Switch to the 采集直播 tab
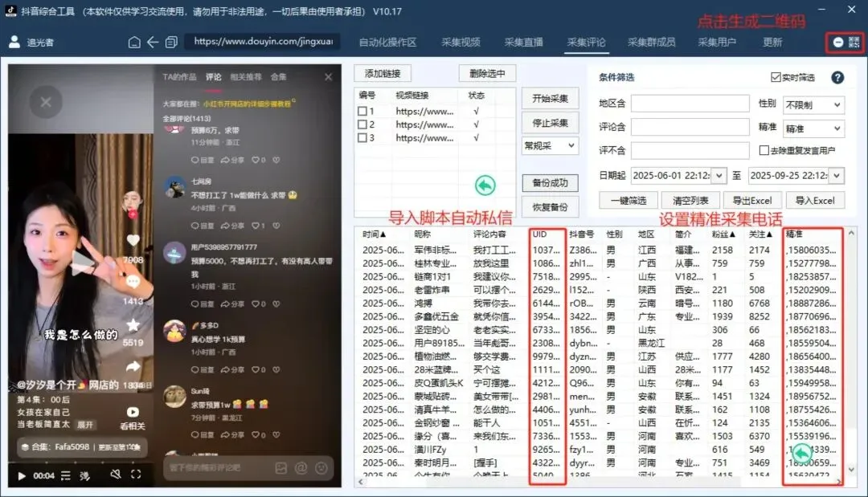 click(x=523, y=42)
